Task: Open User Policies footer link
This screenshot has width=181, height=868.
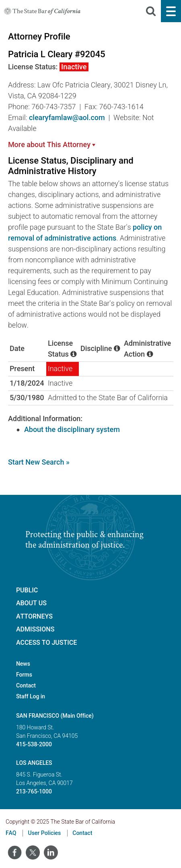Action: coord(44,833)
